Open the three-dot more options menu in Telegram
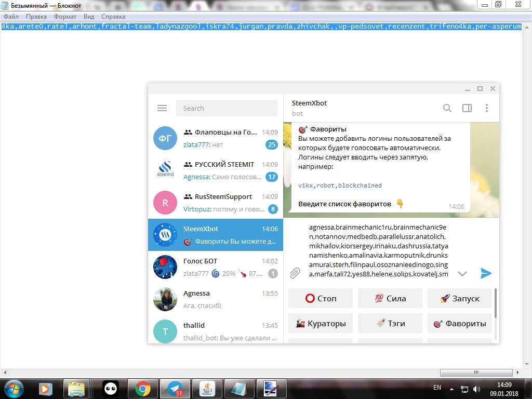The height and width of the screenshot is (399, 532). tap(486, 108)
